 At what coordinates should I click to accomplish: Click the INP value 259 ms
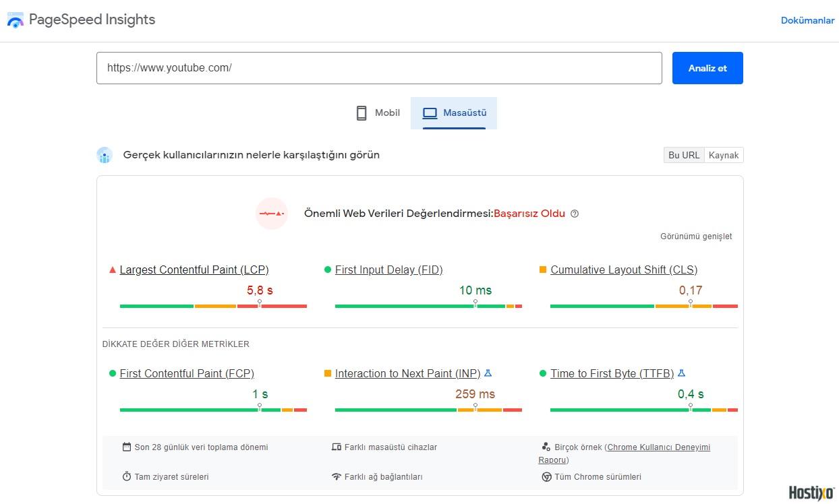[x=475, y=394]
